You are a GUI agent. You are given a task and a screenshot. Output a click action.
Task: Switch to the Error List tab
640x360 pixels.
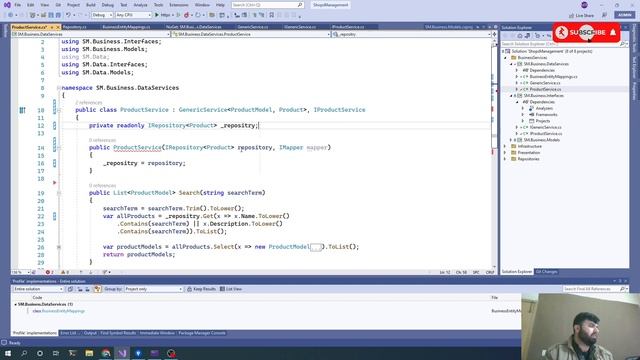68,333
